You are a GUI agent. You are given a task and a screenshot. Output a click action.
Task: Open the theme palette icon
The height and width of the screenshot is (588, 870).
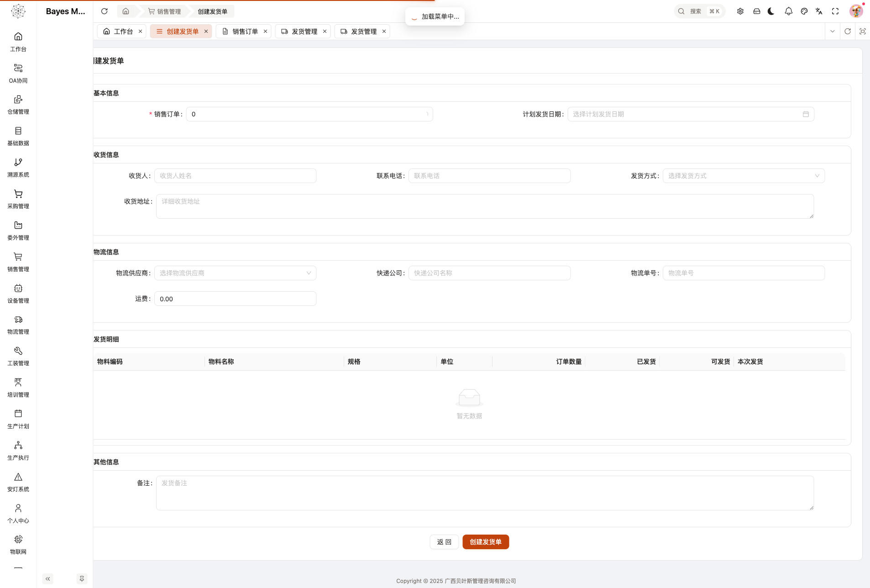pos(804,11)
